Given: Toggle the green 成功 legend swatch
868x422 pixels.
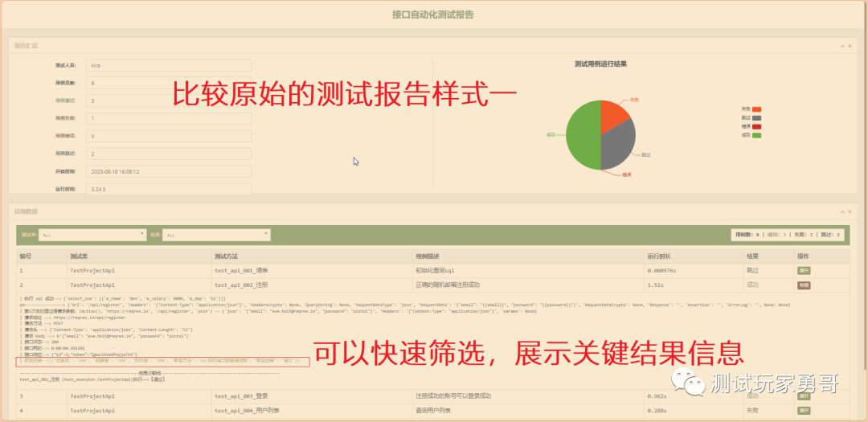Looking at the screenshot, I should click(x=757, y=135).
